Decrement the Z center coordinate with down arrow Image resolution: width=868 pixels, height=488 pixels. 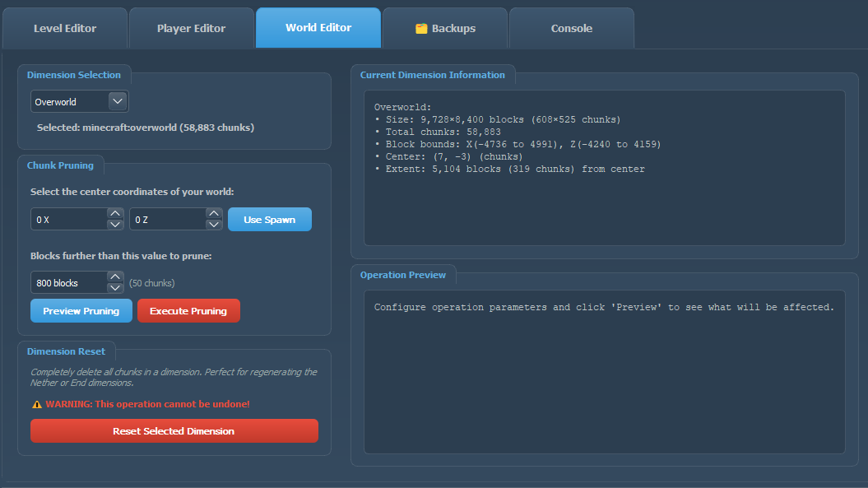(214, 225)
